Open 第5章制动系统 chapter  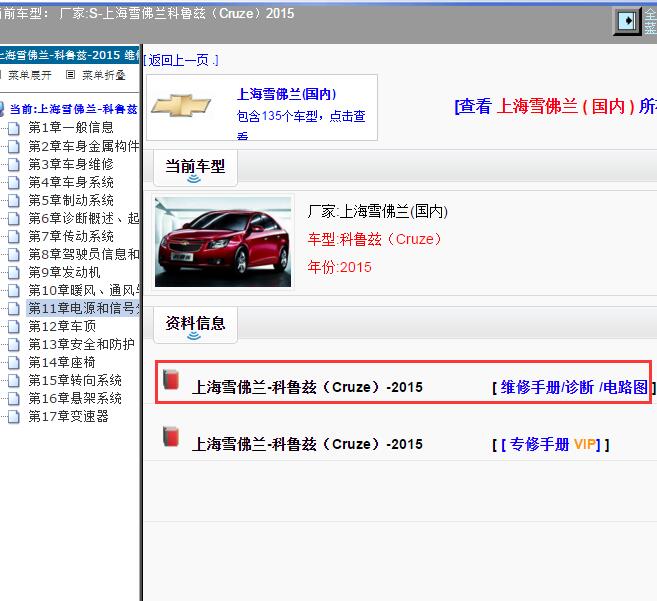[x=71, y=200]
